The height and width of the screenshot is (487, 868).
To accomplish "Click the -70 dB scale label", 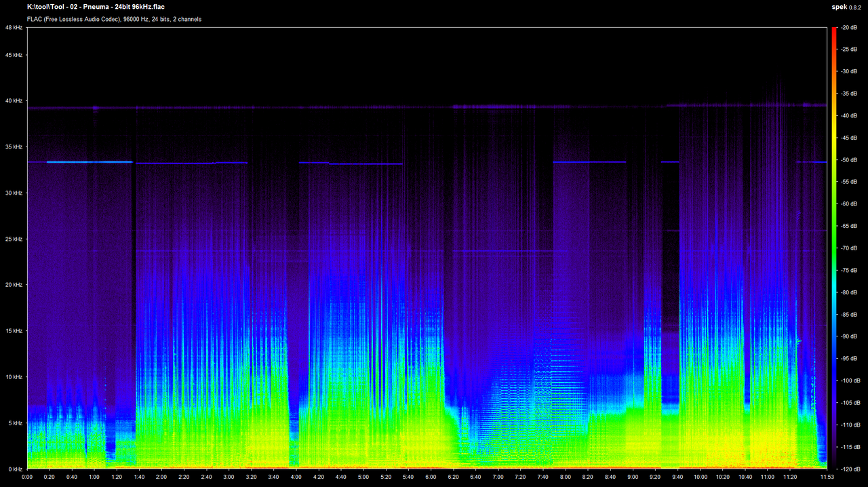I will pos(850,248).
